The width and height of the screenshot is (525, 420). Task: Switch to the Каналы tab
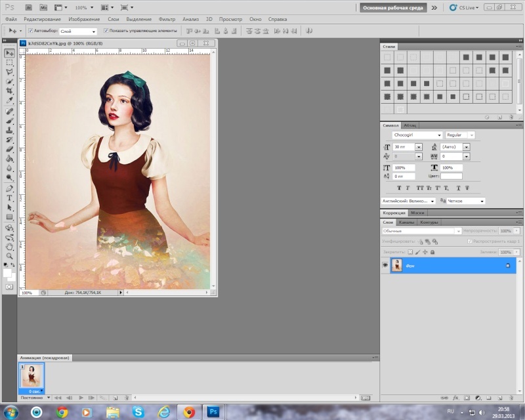(x=406, y=222)
